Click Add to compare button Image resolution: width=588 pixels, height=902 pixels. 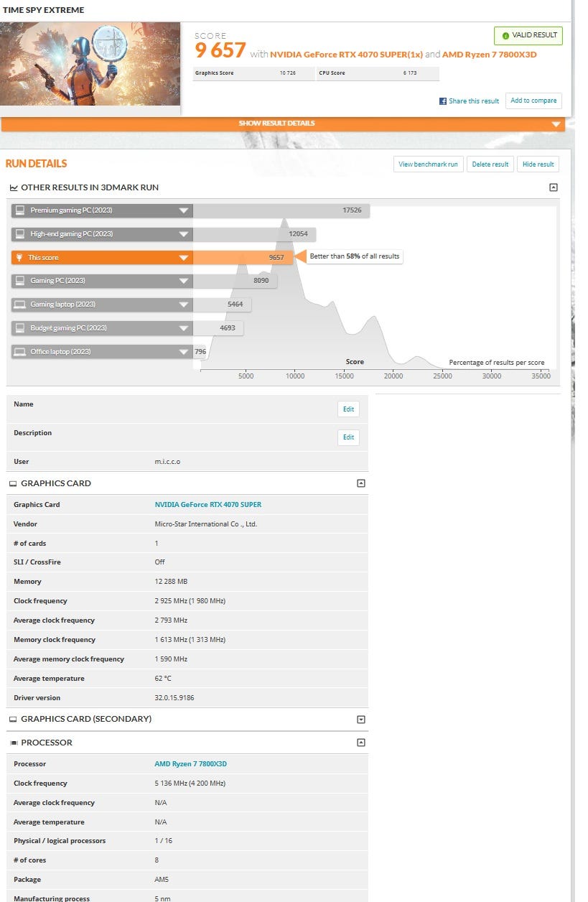click(533, 101)
